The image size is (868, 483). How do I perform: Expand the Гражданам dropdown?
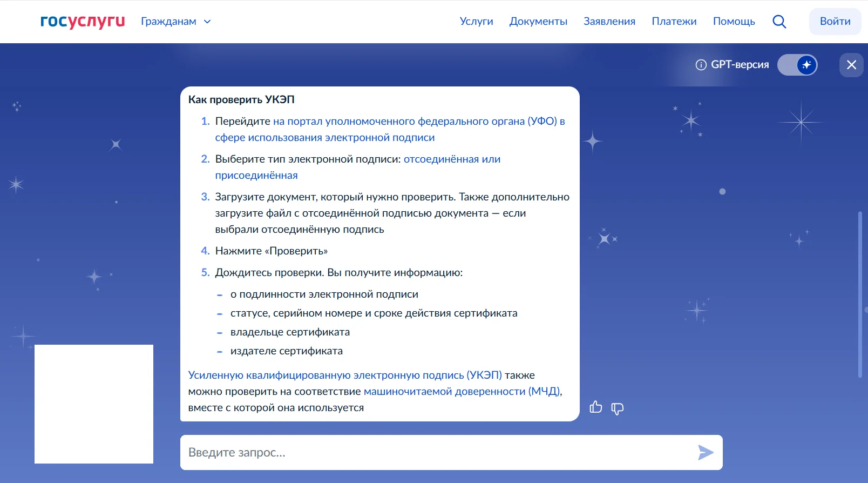pos(175,22)
